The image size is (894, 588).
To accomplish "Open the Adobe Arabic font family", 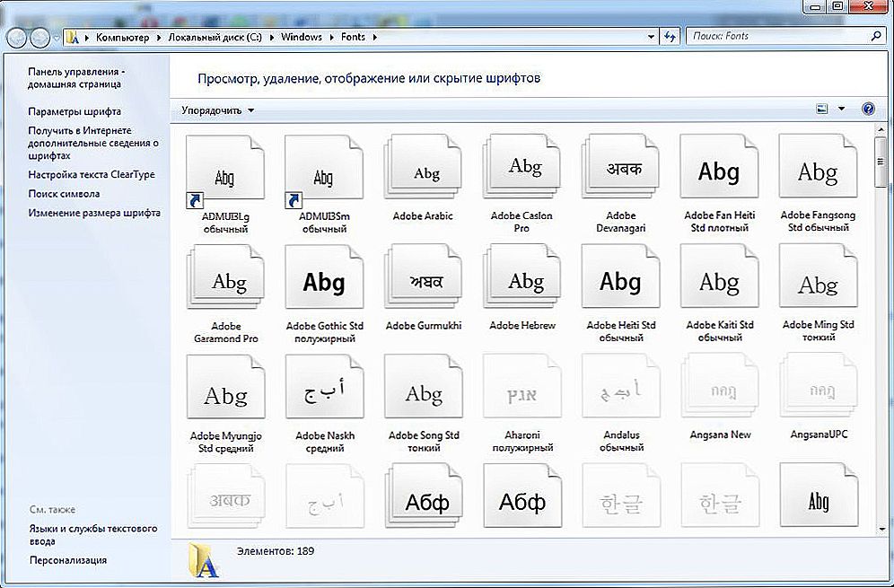I will [423, 168].
